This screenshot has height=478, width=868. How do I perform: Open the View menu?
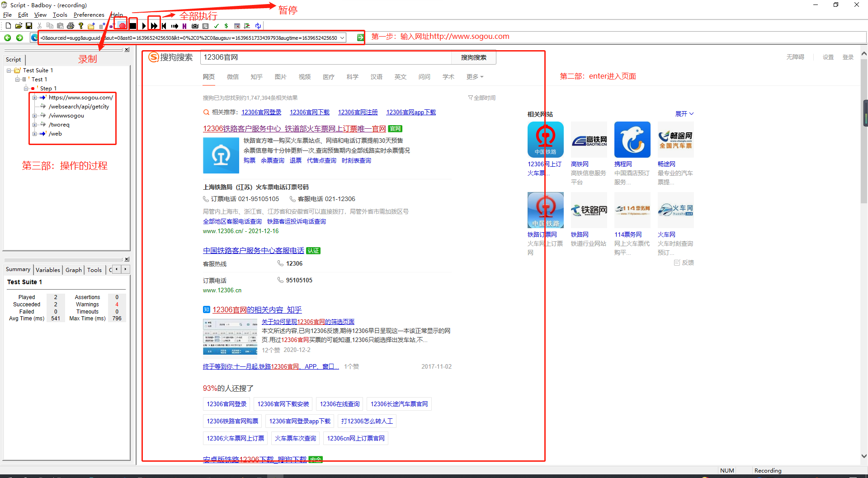click(40, 15)
